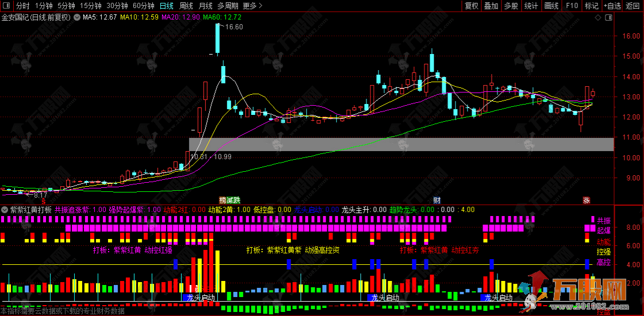Switch to 分时 intraday chart
644x316 pixels.
point(22,6)
